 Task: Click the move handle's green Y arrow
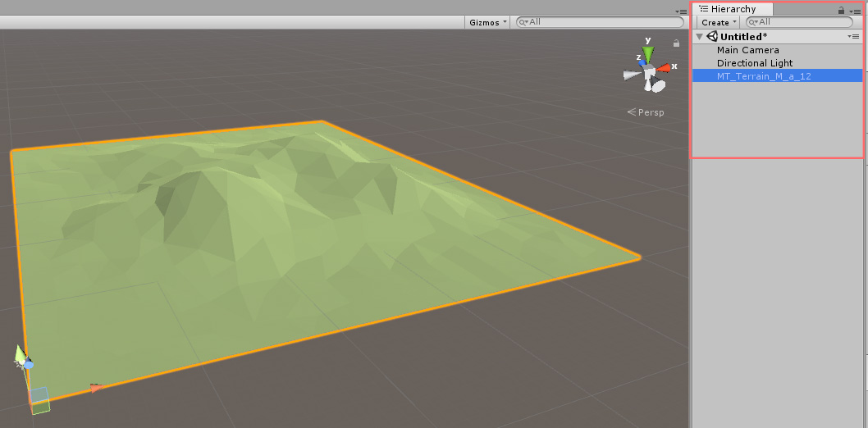point(20,353)
